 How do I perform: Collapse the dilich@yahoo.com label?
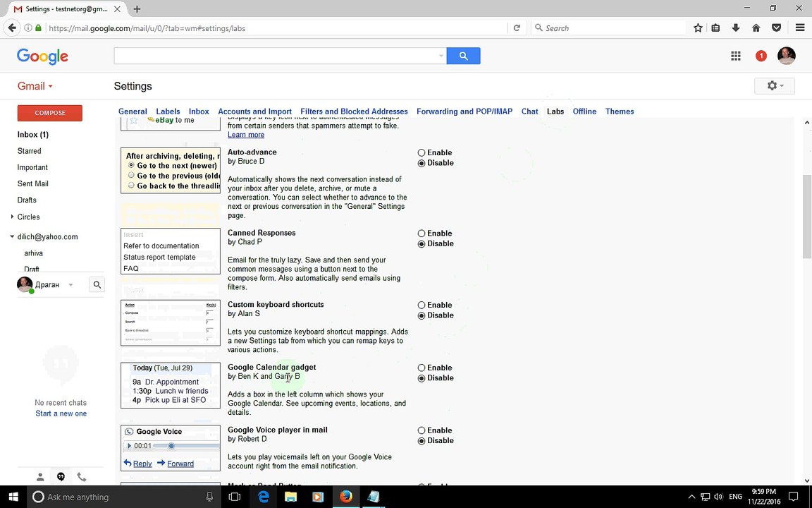coord(12,236)
